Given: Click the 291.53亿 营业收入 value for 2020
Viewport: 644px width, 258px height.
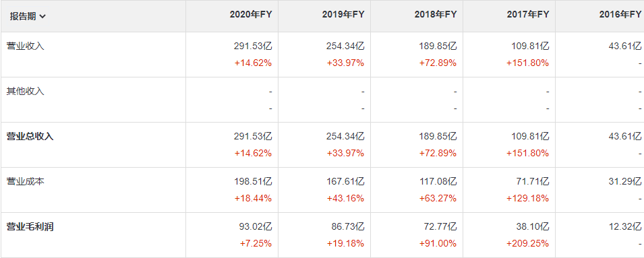Looking at the screenshot, I should 253,46.
